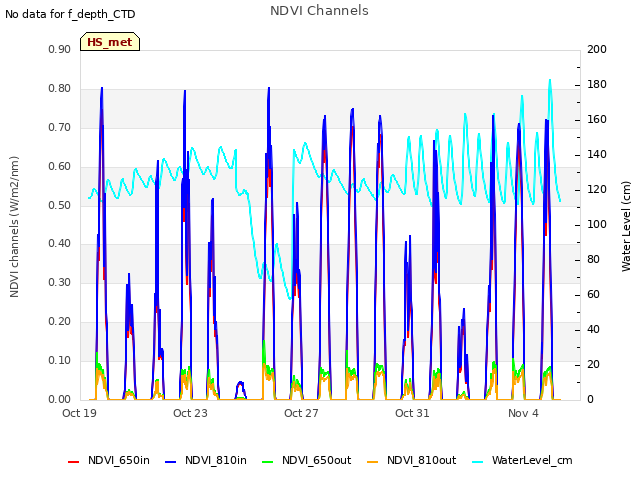This screenshot has height=480, width=640.
Task: Click the 80 right axis tick label
Action: pos(593,260)
